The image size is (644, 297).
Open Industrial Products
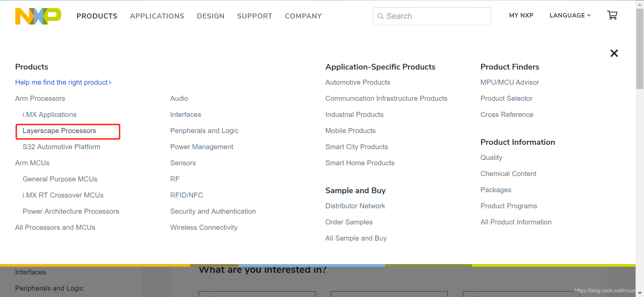tap(354, 115)
